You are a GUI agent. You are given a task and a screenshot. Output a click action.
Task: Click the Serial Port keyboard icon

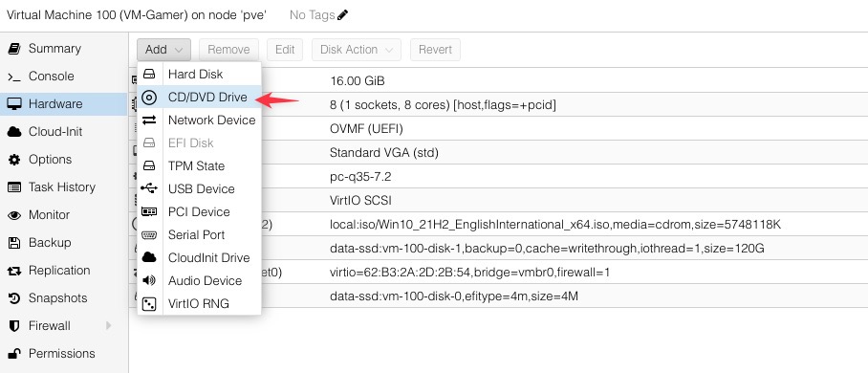pyautogui.click(x=149, y=235)
